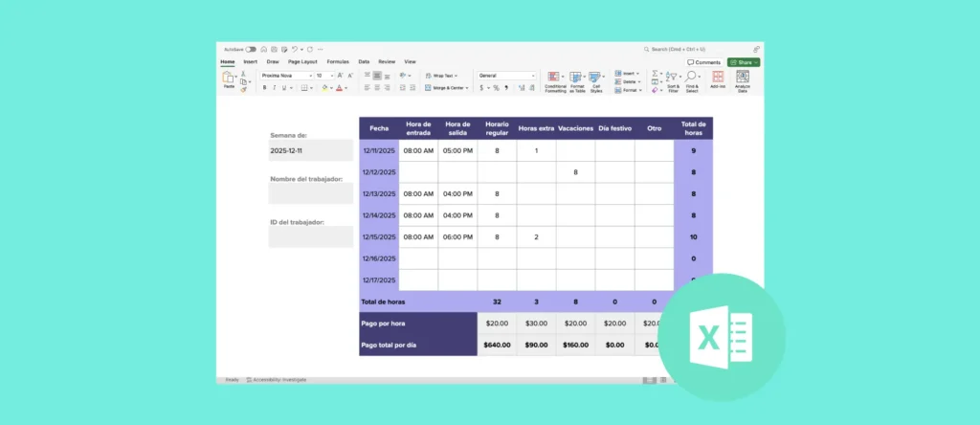Click the Comments button
The image size is (980, 425).
[x=704, y=62]
